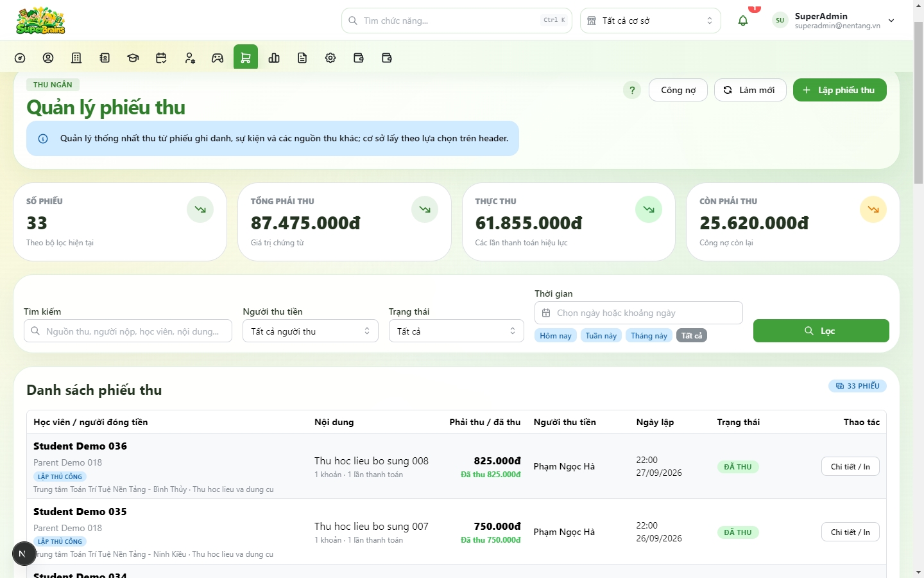Click the Student Demo 036 name
Viewport: 924px width, 578px height.
pos(80,446)
